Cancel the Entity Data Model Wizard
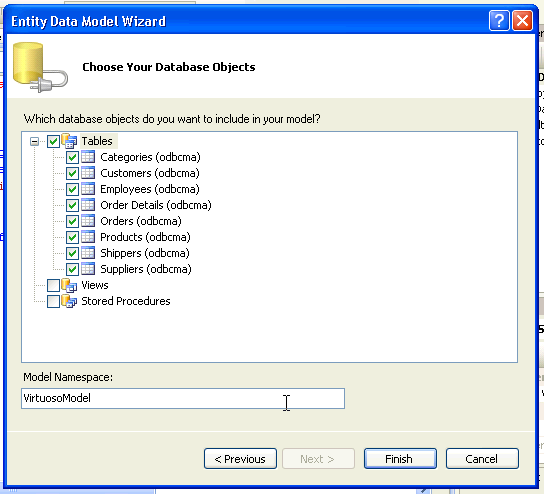The height and width of the screenshot is (494, 544). 482,459
